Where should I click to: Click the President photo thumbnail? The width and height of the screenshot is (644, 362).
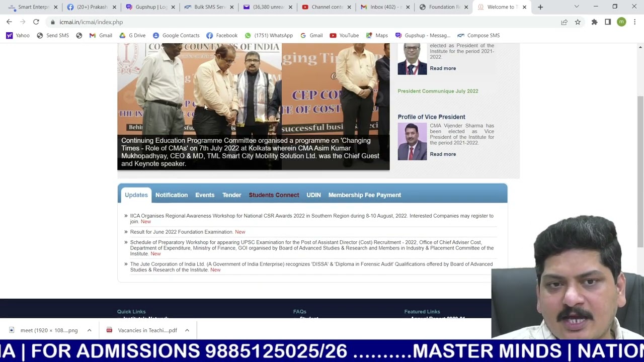[x=412, y=59]
